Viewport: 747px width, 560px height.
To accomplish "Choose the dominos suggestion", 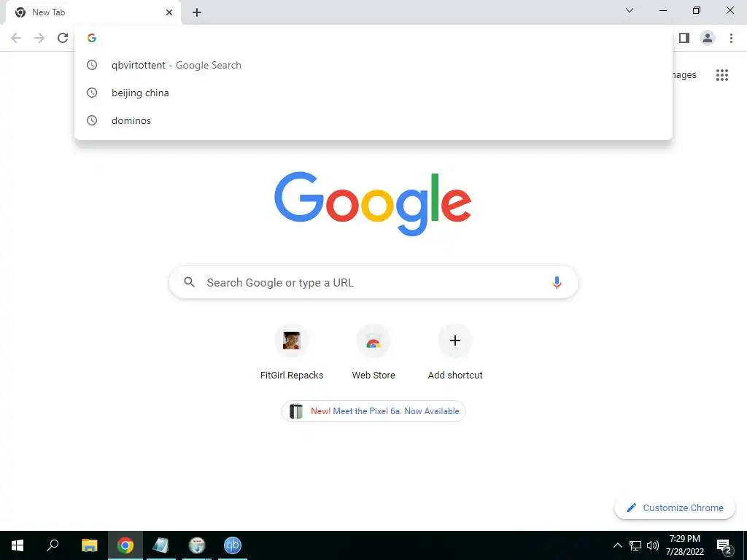I will point(373,120).
